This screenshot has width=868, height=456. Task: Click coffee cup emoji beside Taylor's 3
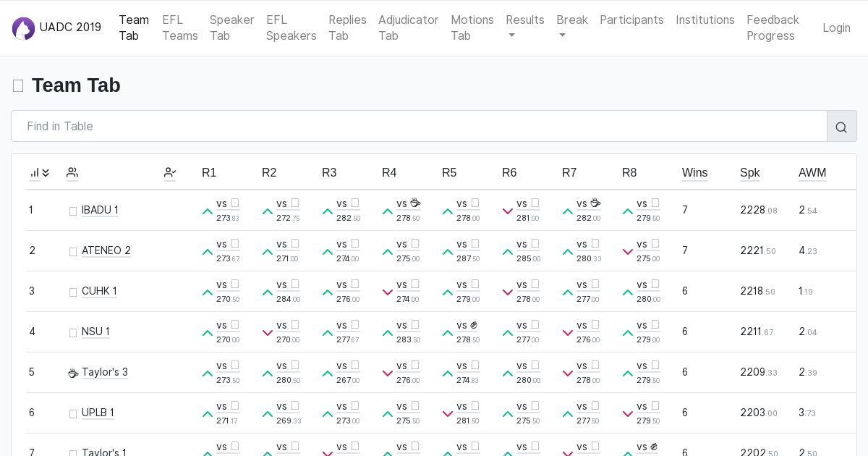(x=73, y=373)
